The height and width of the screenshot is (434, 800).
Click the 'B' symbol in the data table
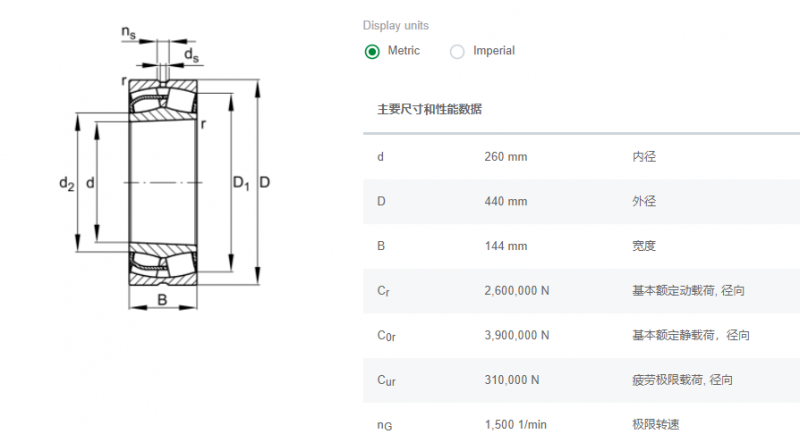click(x=381, y=246)
